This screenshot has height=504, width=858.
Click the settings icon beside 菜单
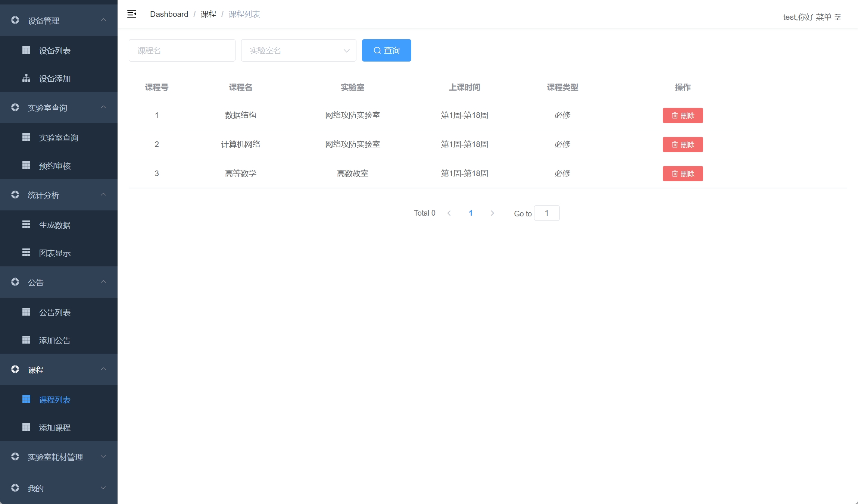tap(838, 17)
